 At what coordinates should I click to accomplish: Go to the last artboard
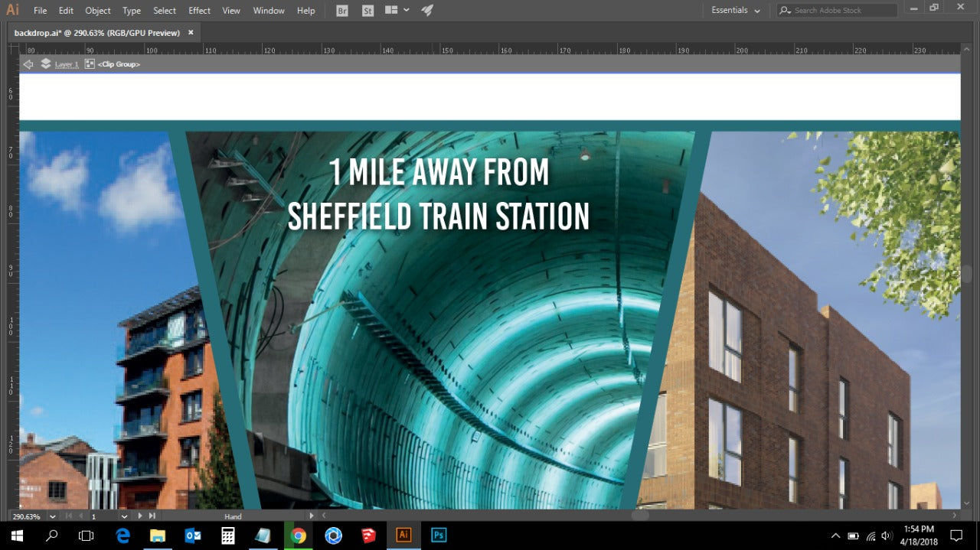152,516
